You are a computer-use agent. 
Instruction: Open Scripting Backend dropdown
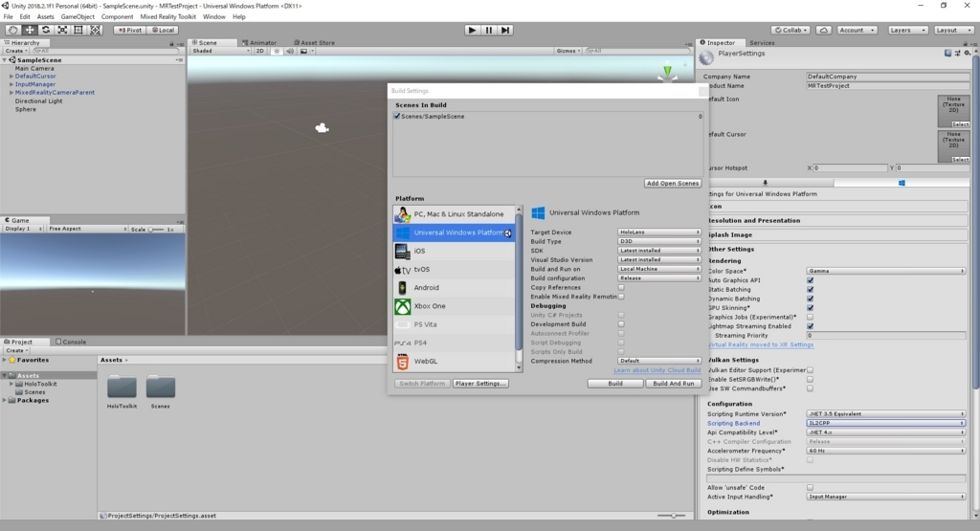pyautogui.click(x=885, y=423)
